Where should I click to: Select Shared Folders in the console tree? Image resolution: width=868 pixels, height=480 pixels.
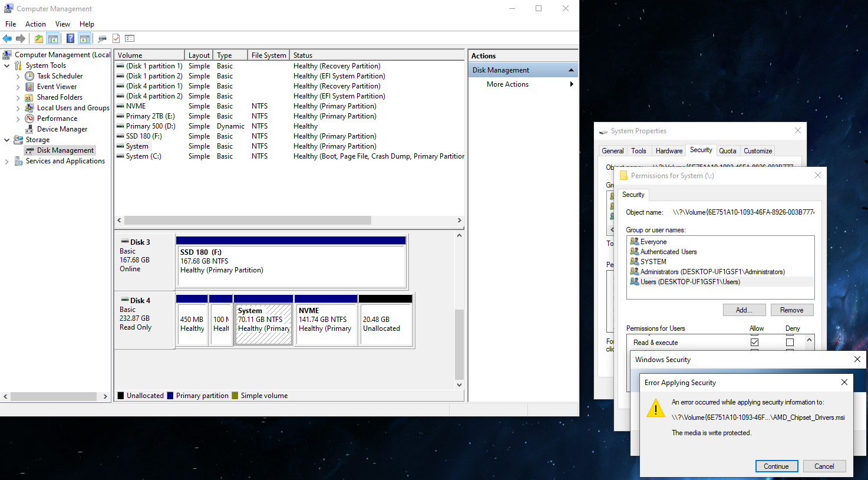60,97
